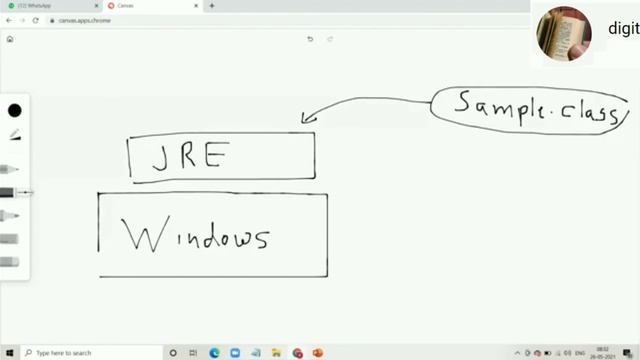
Task: Pick the black color swatch
Action: pyautogui.click(x=15, y=110)
